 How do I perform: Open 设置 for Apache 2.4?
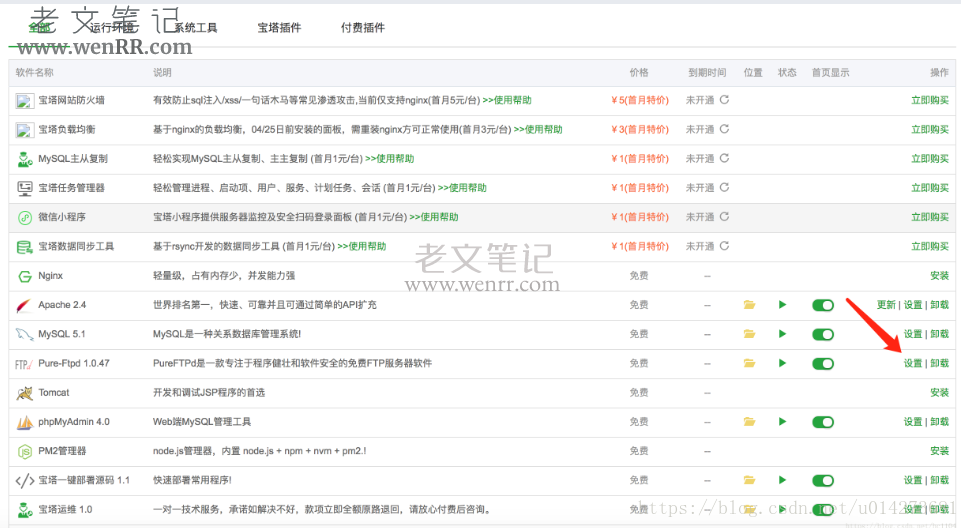[913, 305]
